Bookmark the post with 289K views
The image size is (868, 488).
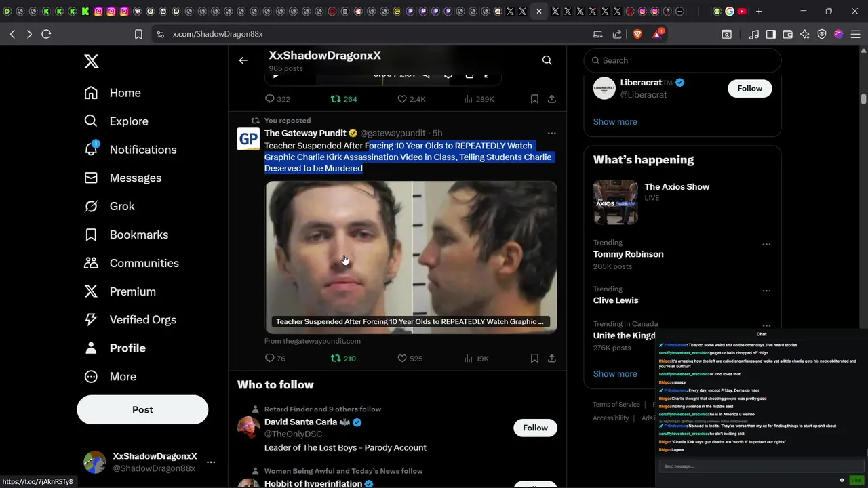pyautogui.click(x=534, y=99)
